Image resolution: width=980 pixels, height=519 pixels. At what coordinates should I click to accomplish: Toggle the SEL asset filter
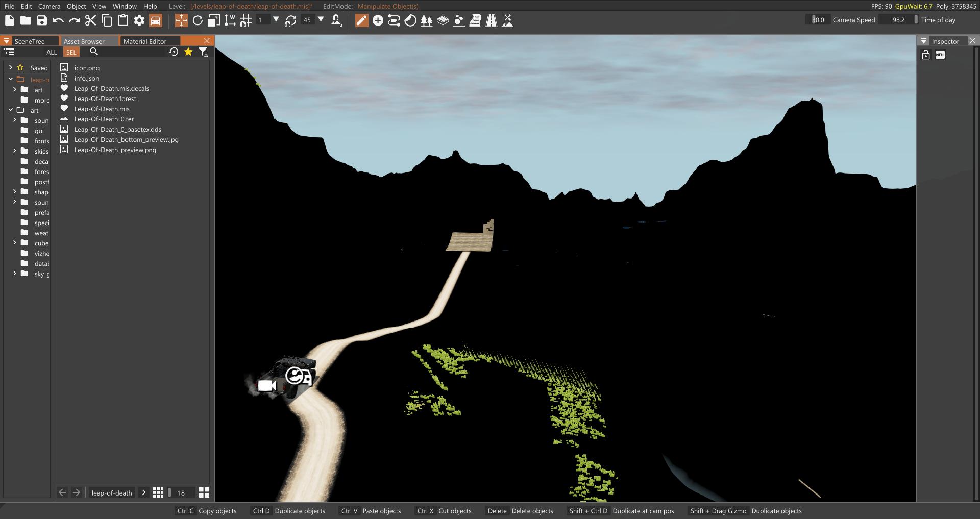[x=71, y=52]
